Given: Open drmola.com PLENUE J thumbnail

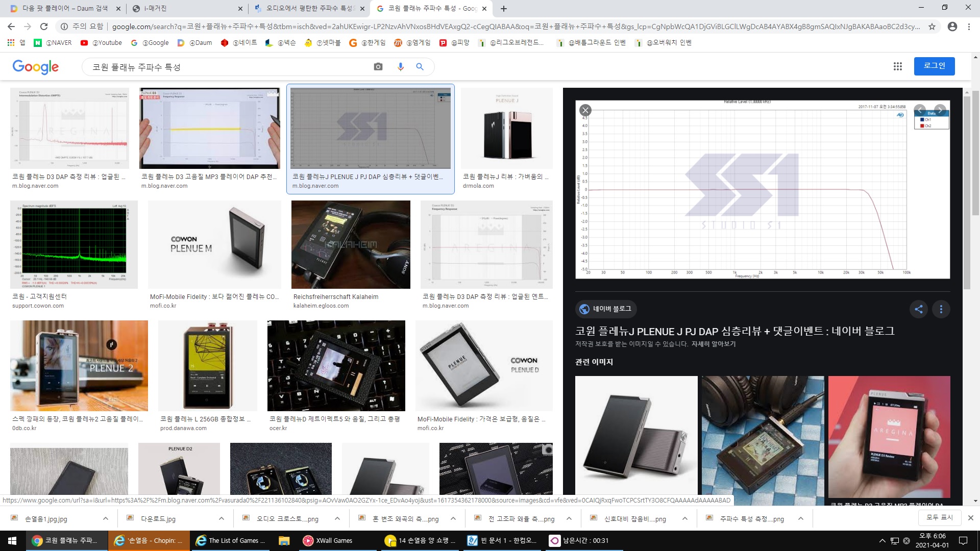Looking at the screenshot, I should point(506,128).
